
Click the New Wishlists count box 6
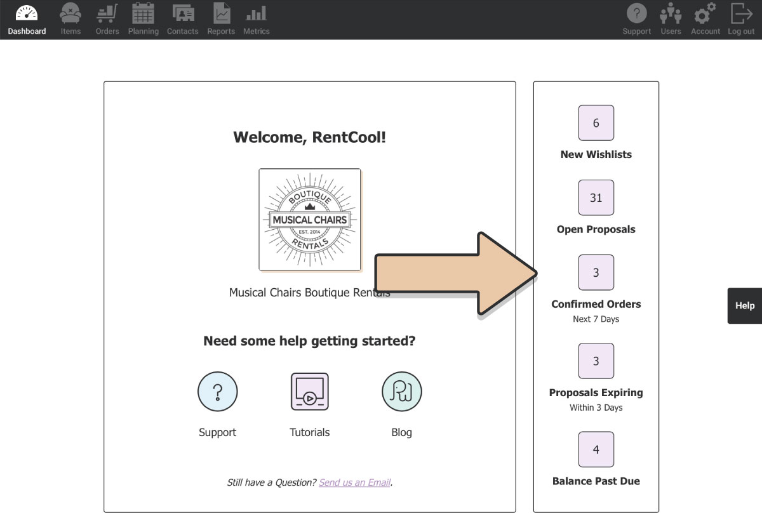(596, 123)
